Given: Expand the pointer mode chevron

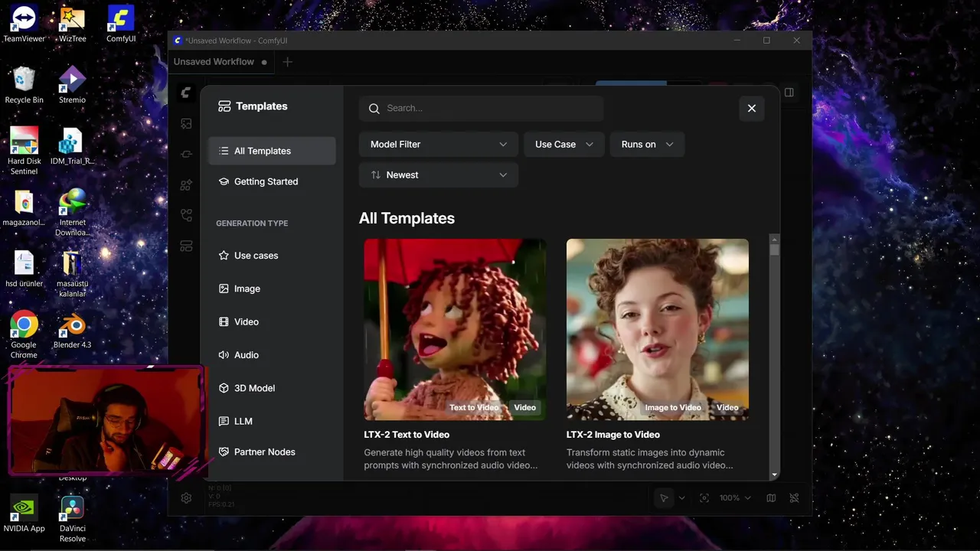Looking at the screenshot, I should click(x=681, y=498).
